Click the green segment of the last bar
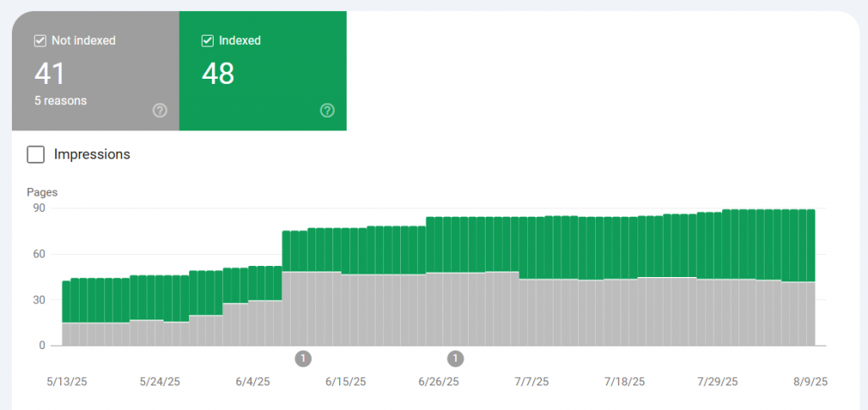This screenshot has width=868, height=410. [810, 246]
